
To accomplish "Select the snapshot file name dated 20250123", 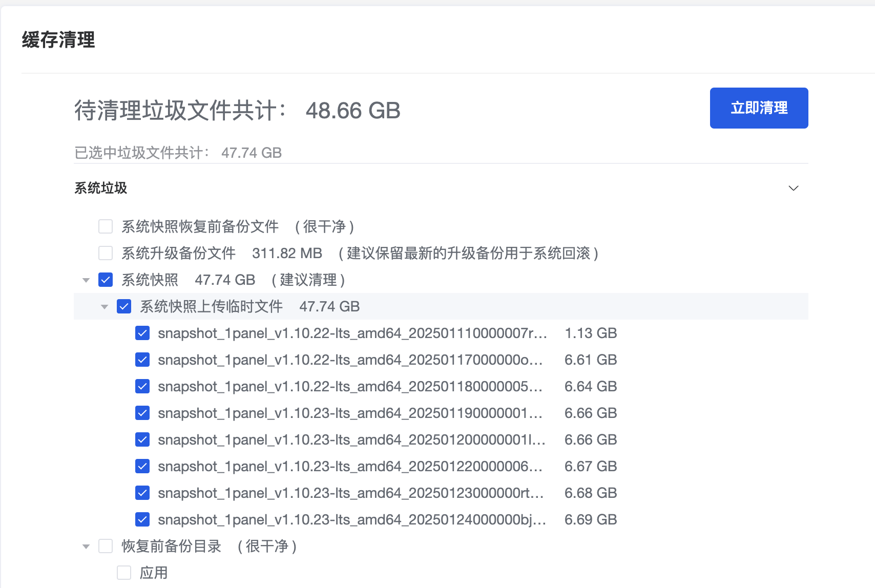I will (x=351, y=493).
